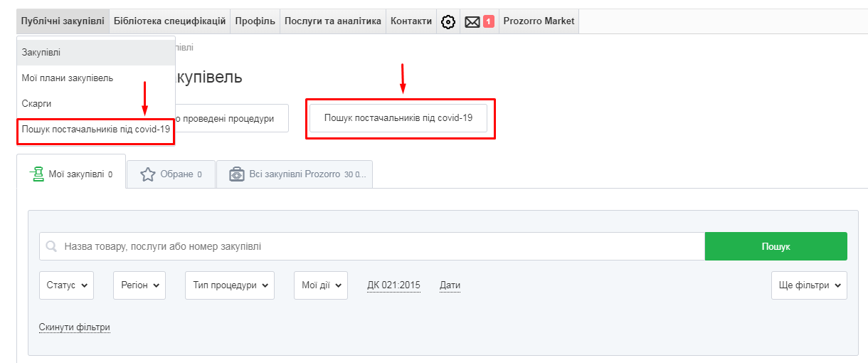This screenshot has height=363, width=868.
Task: Select Закупівлі from the open menu
Action: [x=41, y=53]
